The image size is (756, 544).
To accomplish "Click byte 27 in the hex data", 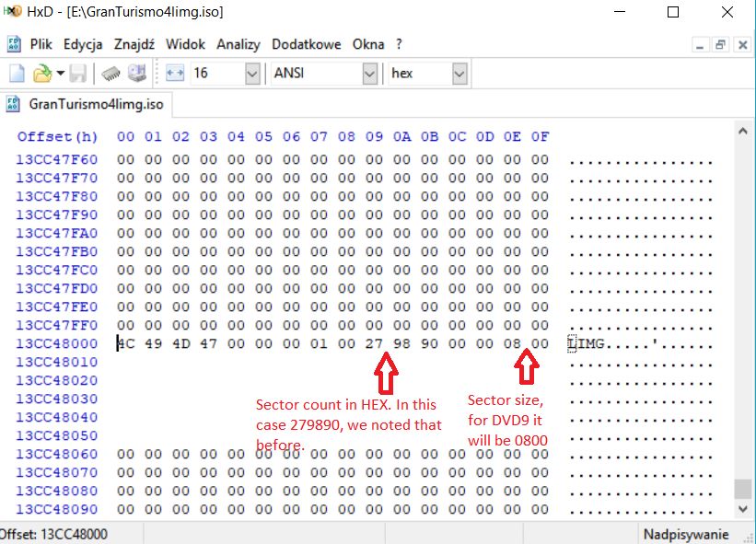I will 374,343.
